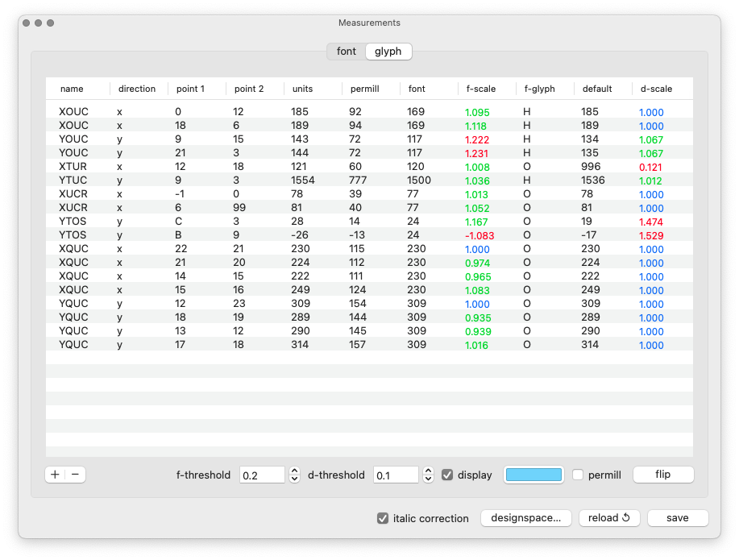
Task: Click the d-threshold stepper arrows
Action: [x=428, y=475]
